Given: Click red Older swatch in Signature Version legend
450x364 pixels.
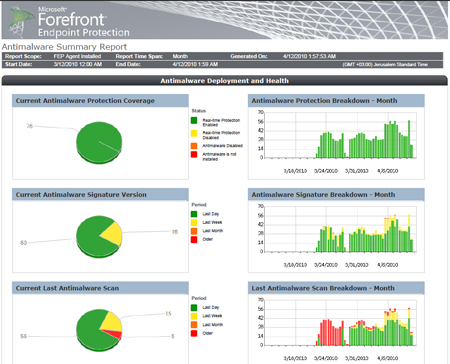Looking at the screenshot, I should pyautogui.click(x=194, y=239).
